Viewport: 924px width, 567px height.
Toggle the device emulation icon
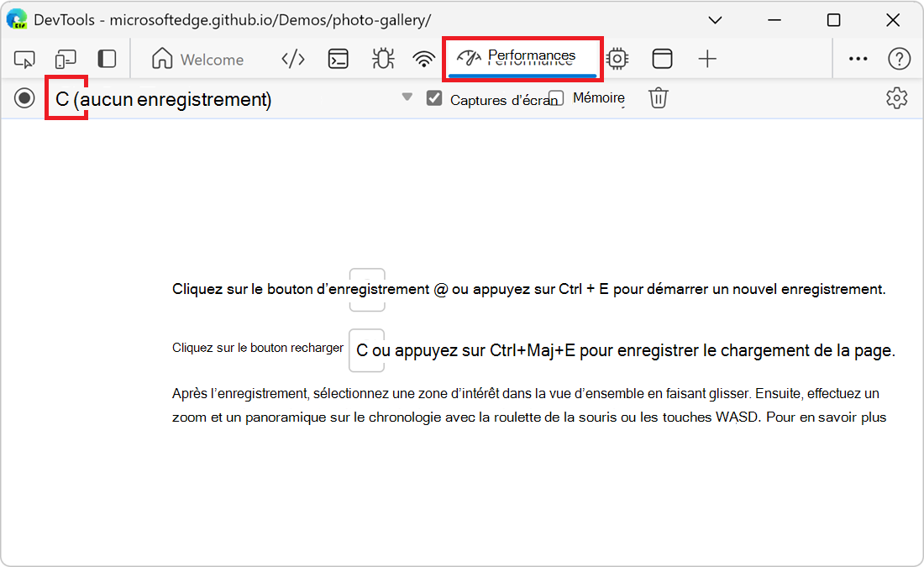(66, 59)
